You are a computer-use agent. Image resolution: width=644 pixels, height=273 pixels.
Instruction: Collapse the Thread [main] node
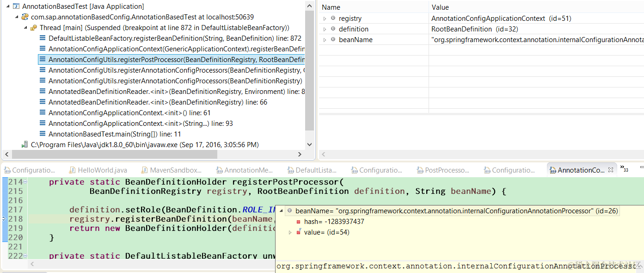(x=26, y=28)
